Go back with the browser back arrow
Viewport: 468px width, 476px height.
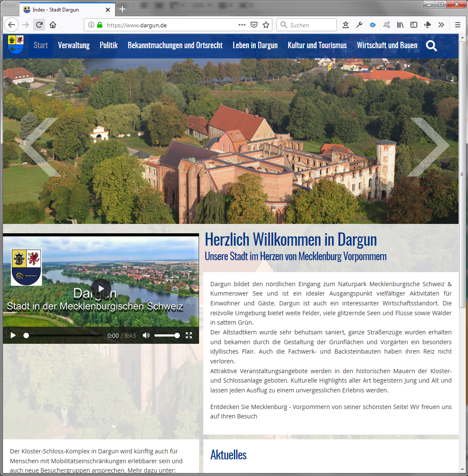11,25
